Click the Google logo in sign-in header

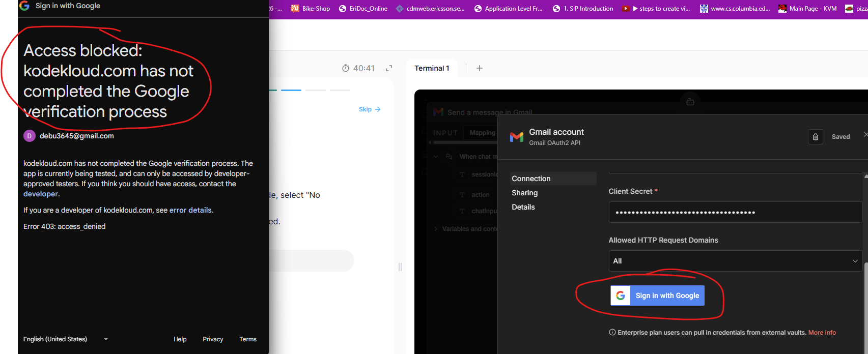click(24, 6)
